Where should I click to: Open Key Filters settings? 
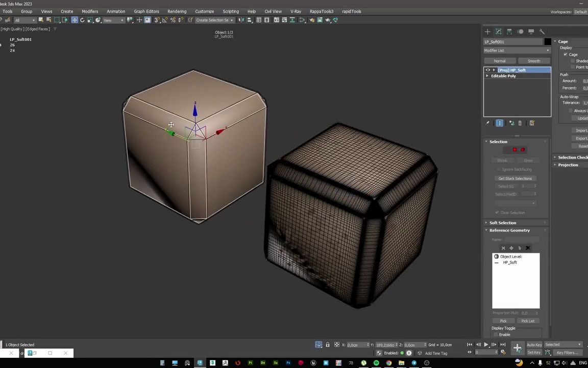567,353
